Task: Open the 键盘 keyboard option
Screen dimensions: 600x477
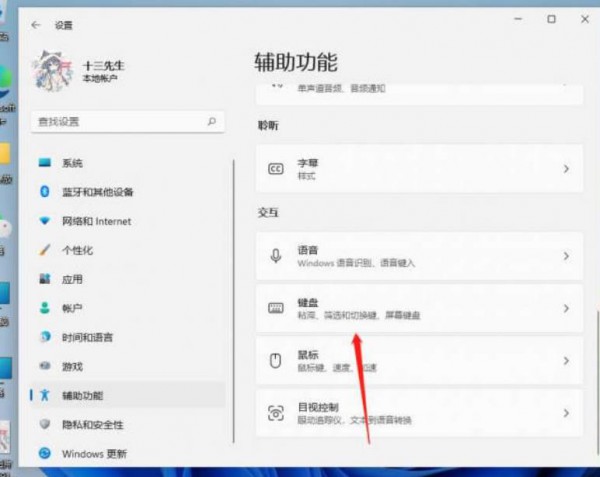Action: pos(419,308)
